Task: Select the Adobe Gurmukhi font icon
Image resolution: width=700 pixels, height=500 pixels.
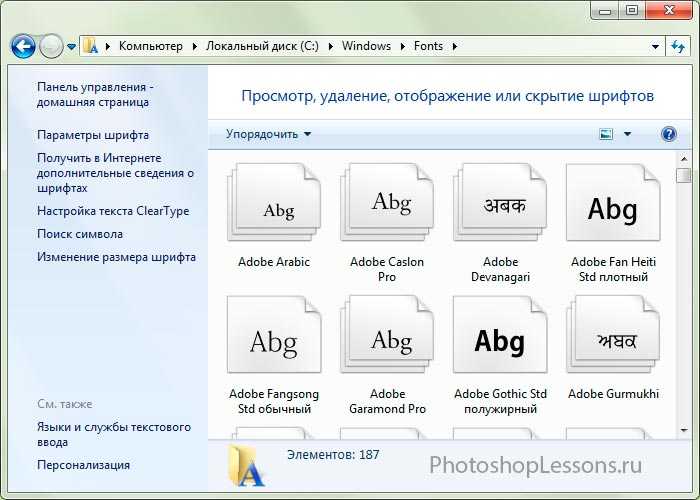Action: 613,334
